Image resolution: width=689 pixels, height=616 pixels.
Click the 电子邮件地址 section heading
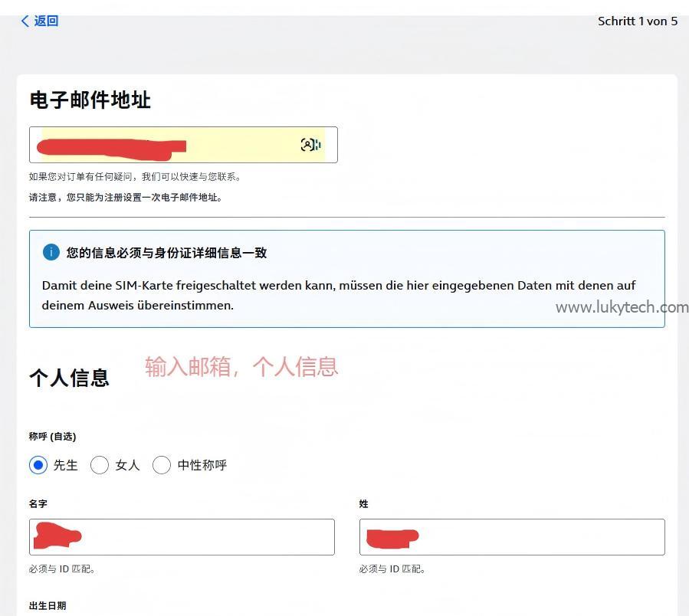point(90,100)
